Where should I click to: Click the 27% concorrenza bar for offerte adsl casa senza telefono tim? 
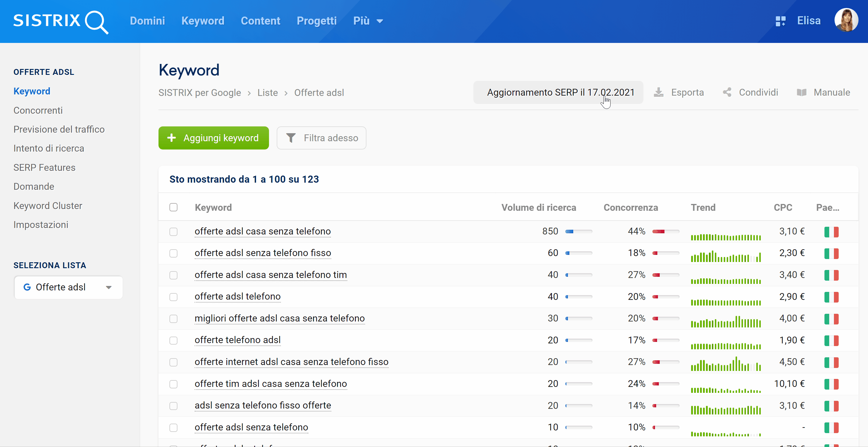coord(666,275)
